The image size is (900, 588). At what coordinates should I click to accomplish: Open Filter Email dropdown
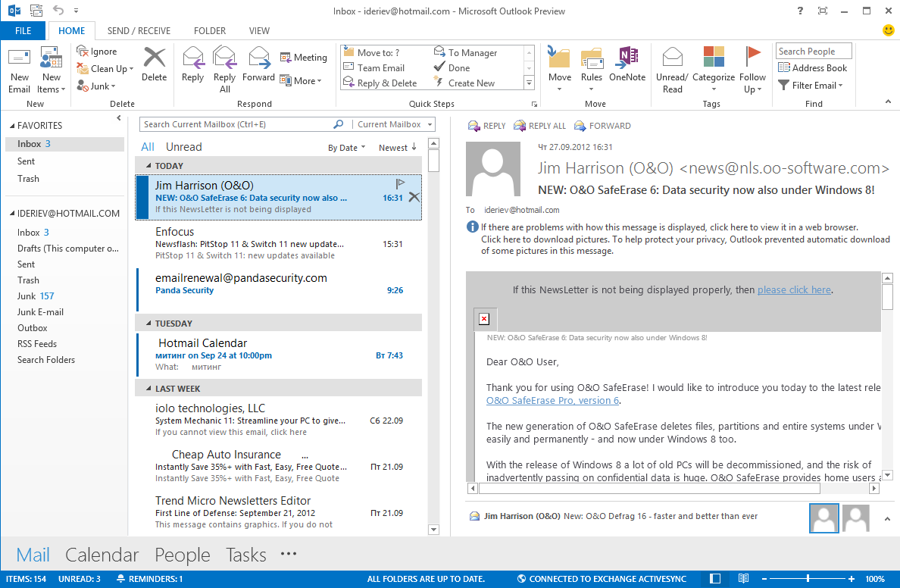click(x=811, y=85)
